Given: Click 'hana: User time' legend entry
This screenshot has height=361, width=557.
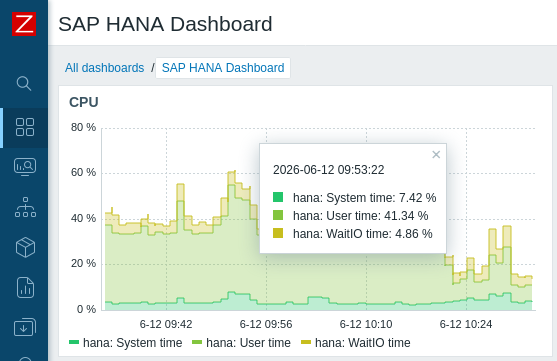Looking at the screenshot, I should (x=241, y=343).
